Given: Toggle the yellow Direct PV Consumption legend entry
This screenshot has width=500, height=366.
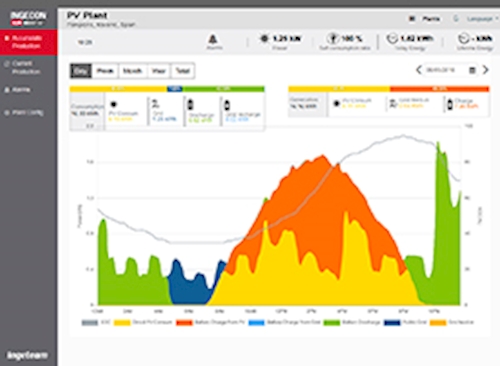Looking at the screenshot, I should pos(143,322).
